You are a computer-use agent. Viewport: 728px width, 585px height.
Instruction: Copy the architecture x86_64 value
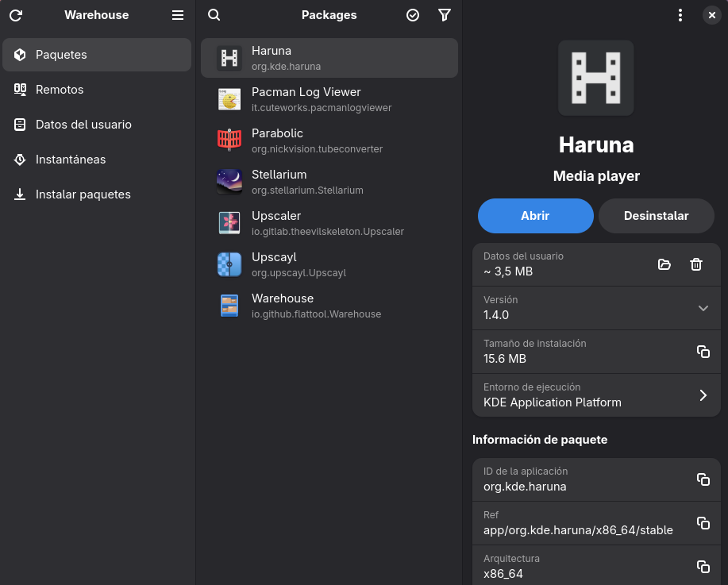click(703, 566)
